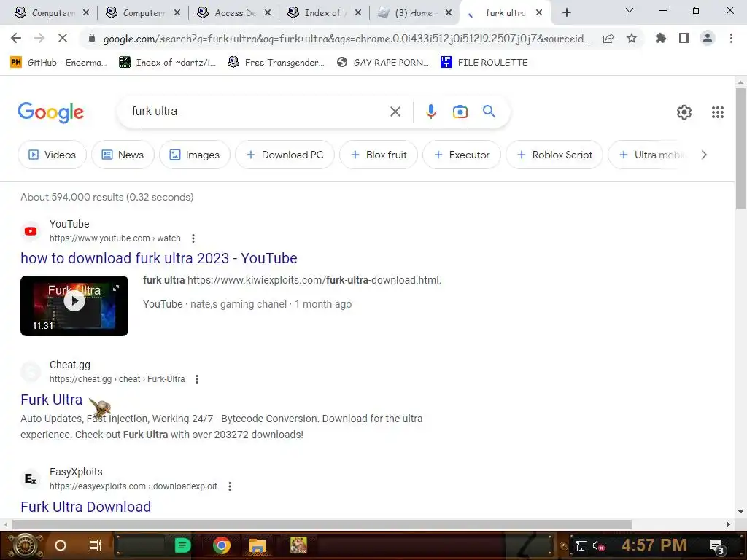Toggle the Chrome side panel icon

point(684,38)
